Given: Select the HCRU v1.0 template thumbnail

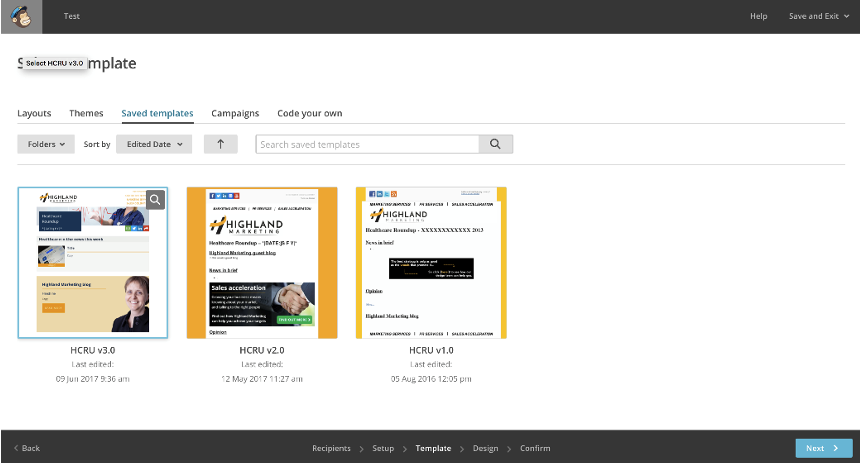Looking at the screenshot, I should click(431, 263).
